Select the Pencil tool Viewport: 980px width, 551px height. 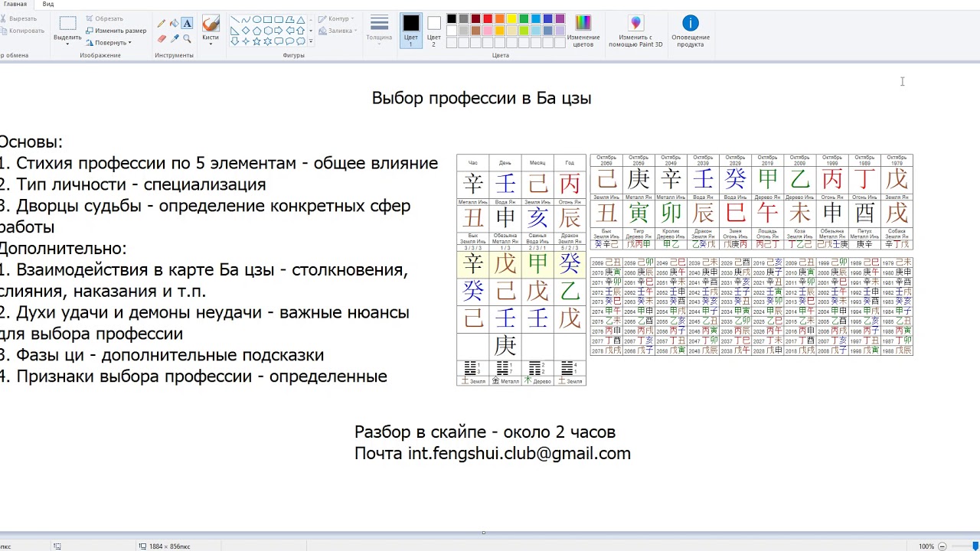coord(162,24)
